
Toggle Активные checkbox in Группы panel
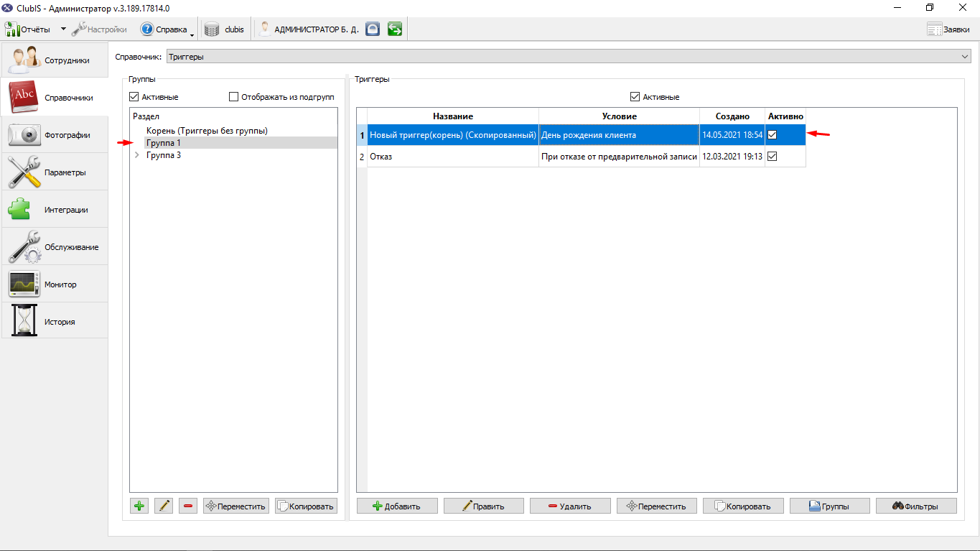134,97
